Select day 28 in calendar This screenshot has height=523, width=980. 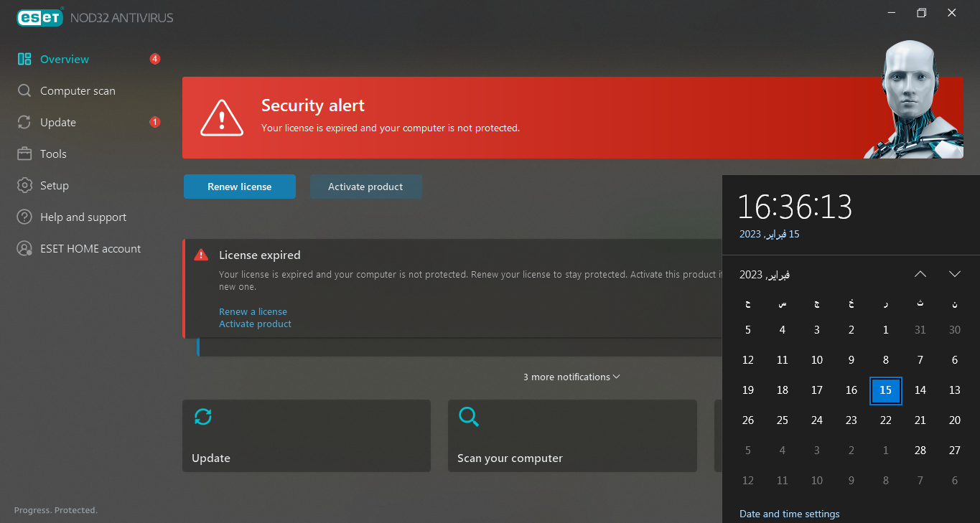pos(920,451)
